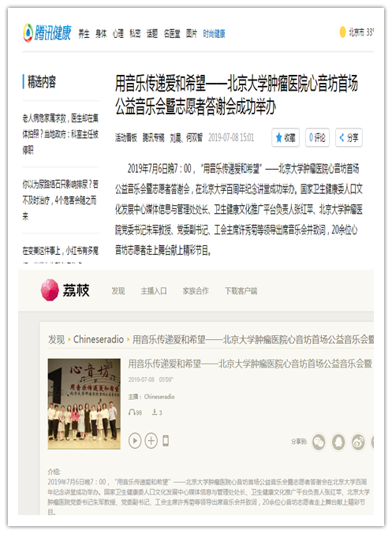Click the 北京市 weather sun icon

click(x=342, y=32)
